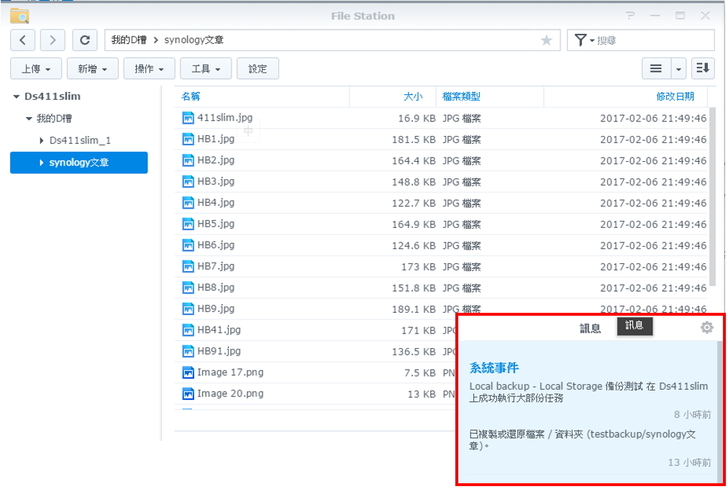Click the 13 小時前 timestamp
The height and width of the screenshot is (489, 728).
689,463
